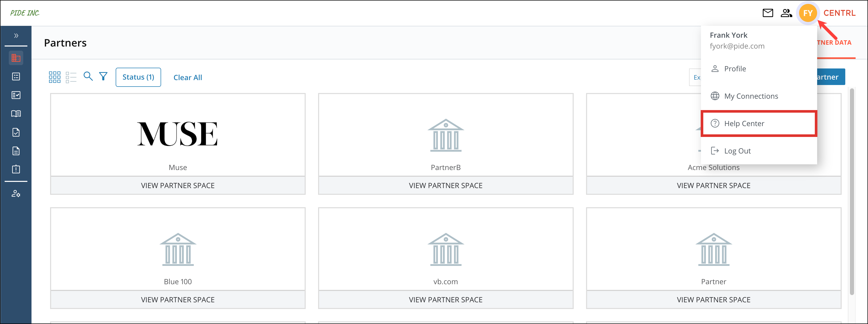Image resolution: width=868 pixels, height=324 pixels.
Task: Open user settings gear icon in sidebar
Action: [16, 194]
